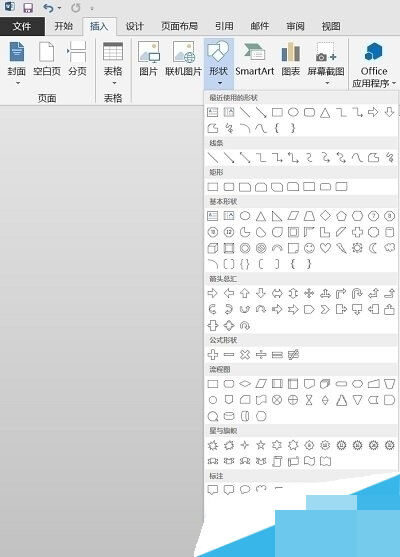Select the right triangle in 基本形状
The width and height of the screenshot is (400, 557).
[277, 216]
